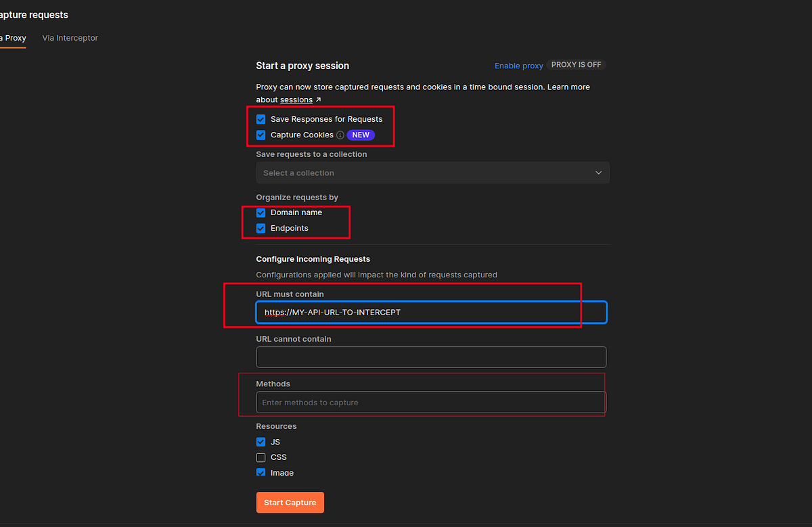Click the Start Capture button
Image resolution: width=812 pixels, height=527 pixels.
pos(290,502)
